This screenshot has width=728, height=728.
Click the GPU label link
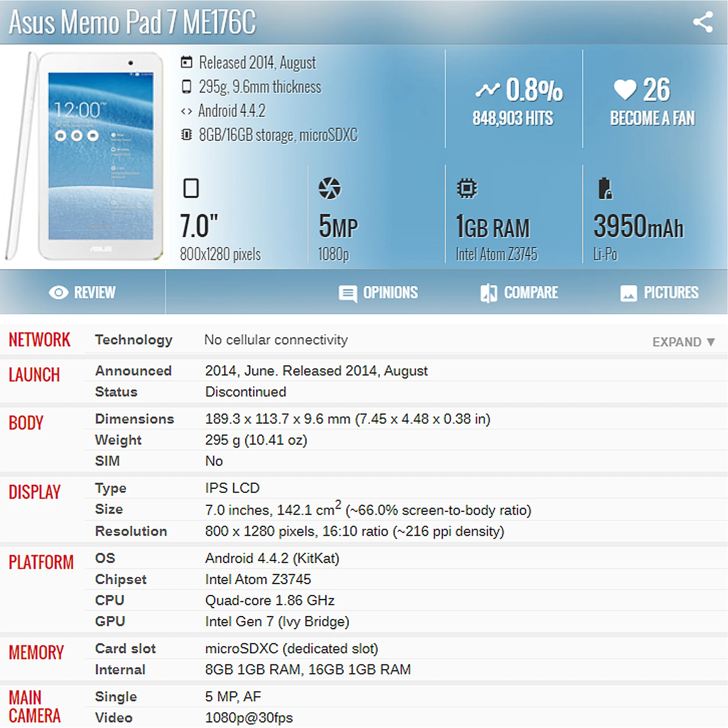[110, 622]
